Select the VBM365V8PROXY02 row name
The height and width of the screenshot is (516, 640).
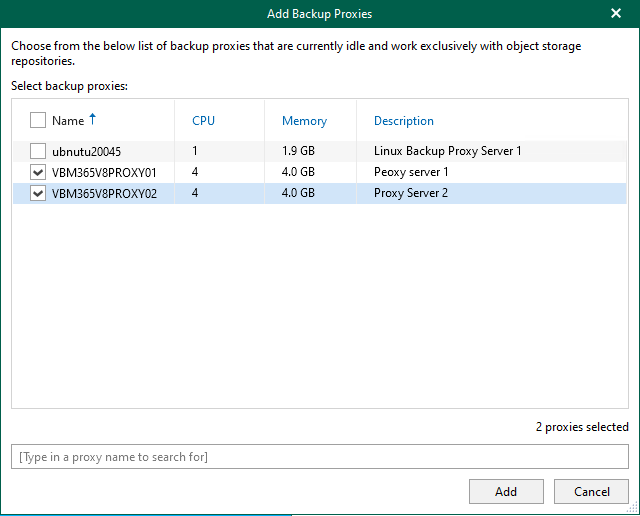[x=104, y=193]
